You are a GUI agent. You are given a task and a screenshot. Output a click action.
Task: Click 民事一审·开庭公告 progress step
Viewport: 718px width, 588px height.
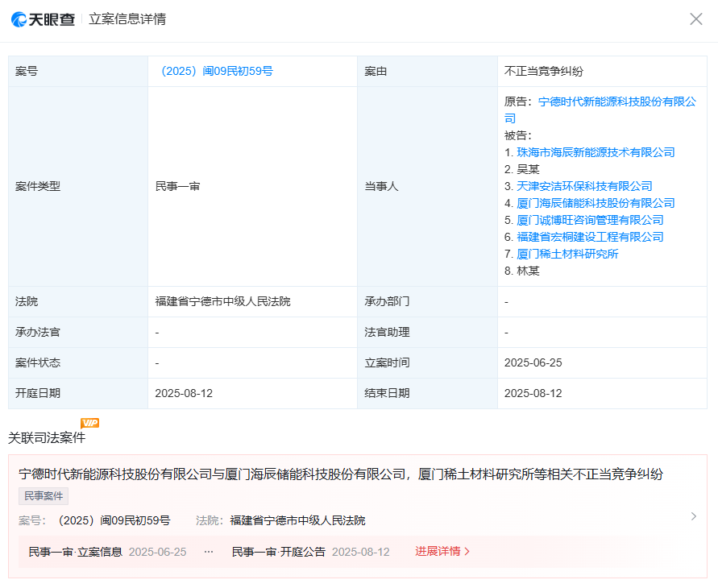[x=278, y=552]
